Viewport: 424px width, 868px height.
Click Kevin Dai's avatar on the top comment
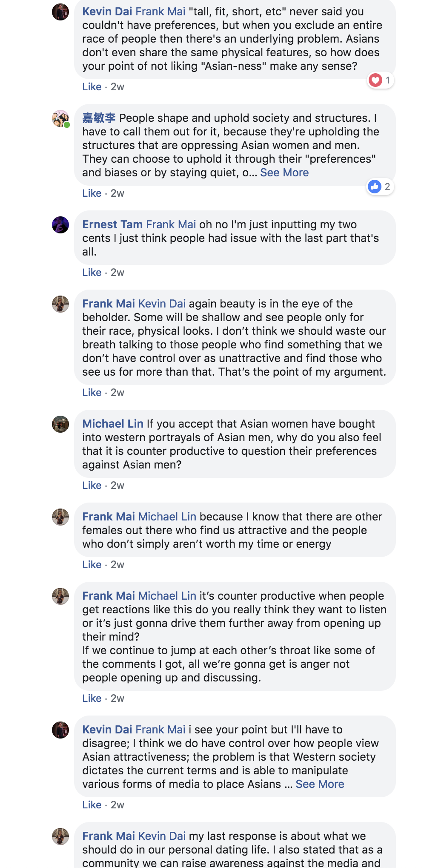click(x=60, y=12)
